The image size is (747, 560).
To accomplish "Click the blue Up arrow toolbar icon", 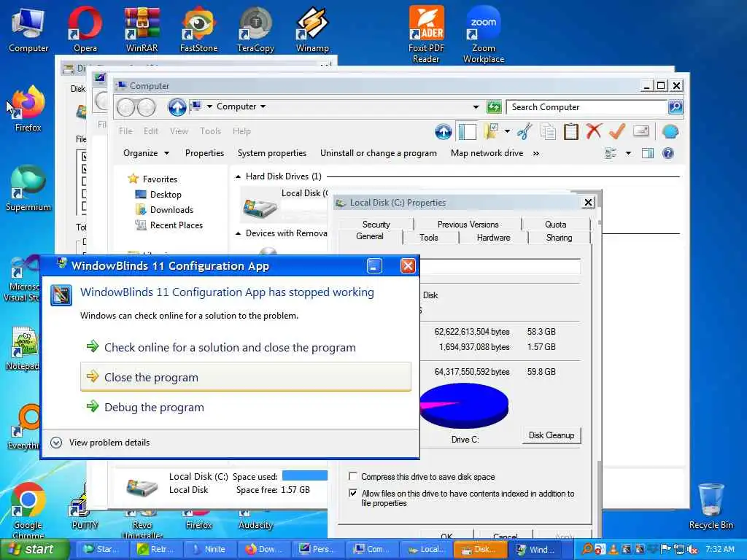I will pos(443,131).
